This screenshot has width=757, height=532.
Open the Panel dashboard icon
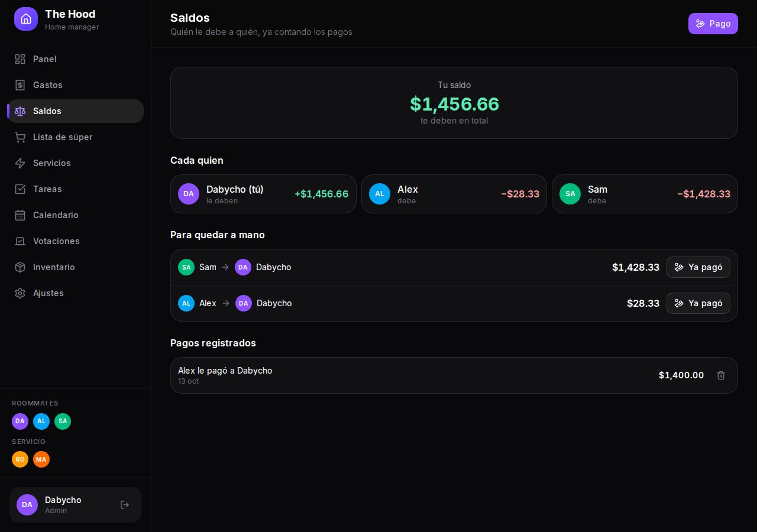(20, 59)
